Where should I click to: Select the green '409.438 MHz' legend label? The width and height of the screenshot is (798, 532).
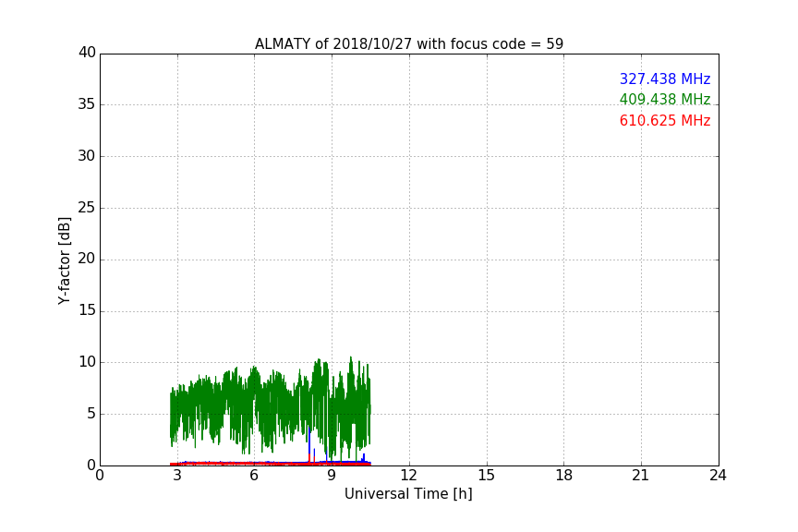point(665,99)
